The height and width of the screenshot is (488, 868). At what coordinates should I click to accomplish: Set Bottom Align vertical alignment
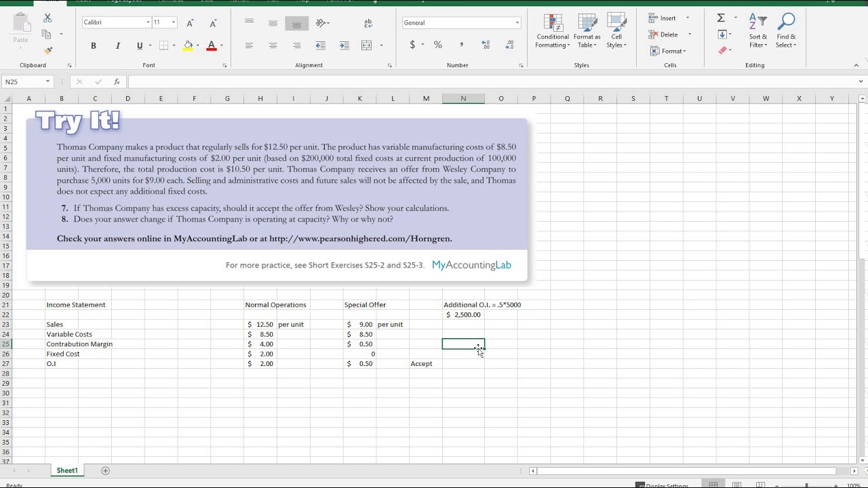click(x=296, y=23)
